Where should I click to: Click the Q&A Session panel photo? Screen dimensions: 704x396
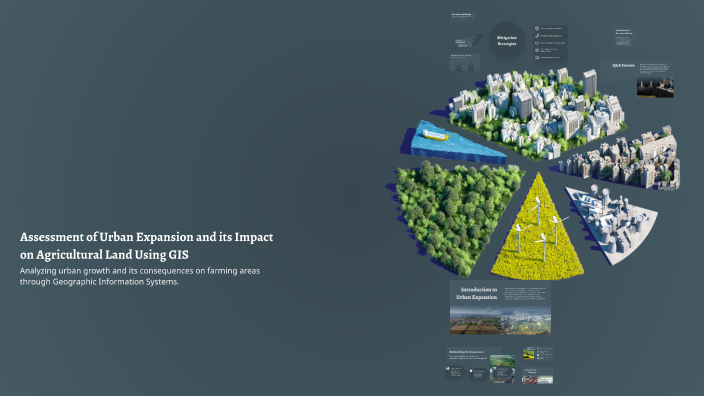[x=655, y=88]
